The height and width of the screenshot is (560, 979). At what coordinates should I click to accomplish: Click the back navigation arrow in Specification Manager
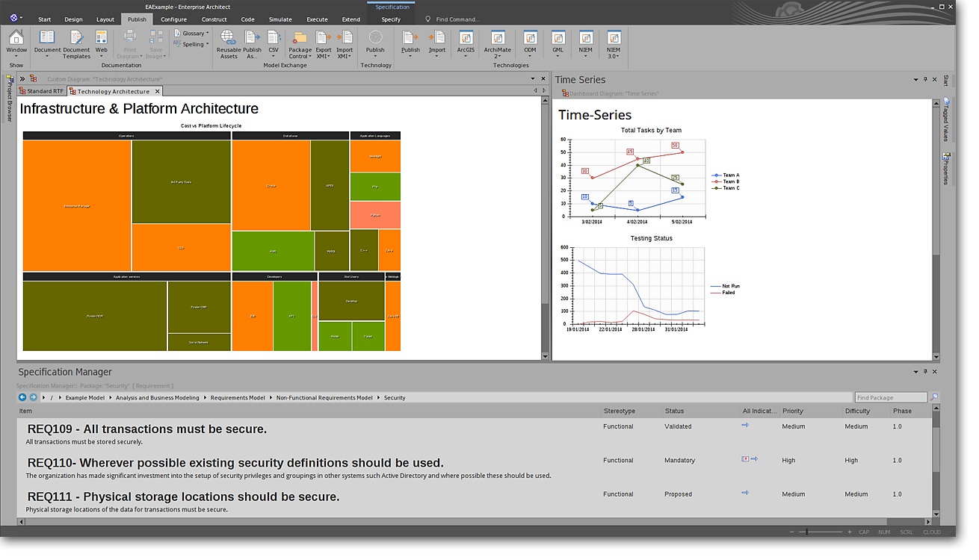pos(22,397)
